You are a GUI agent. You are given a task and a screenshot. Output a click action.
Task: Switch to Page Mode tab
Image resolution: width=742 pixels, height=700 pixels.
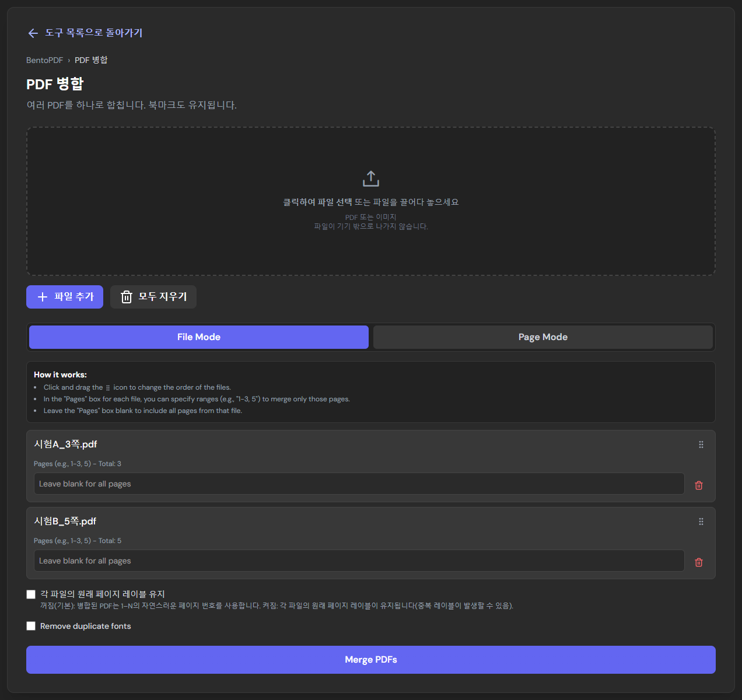click(x=543, y=337)
